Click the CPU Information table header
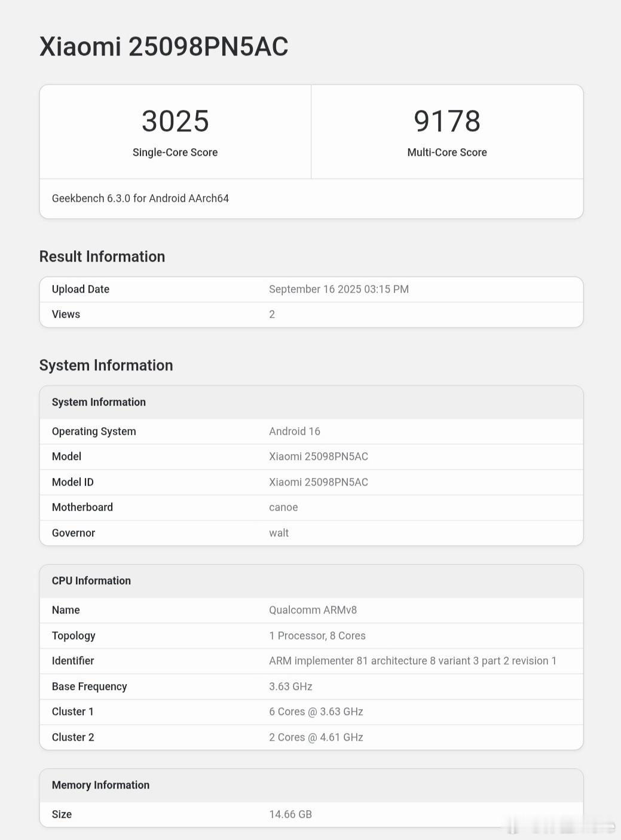The height and width of the screenshot is (840, 621). (x=91, y=581)
